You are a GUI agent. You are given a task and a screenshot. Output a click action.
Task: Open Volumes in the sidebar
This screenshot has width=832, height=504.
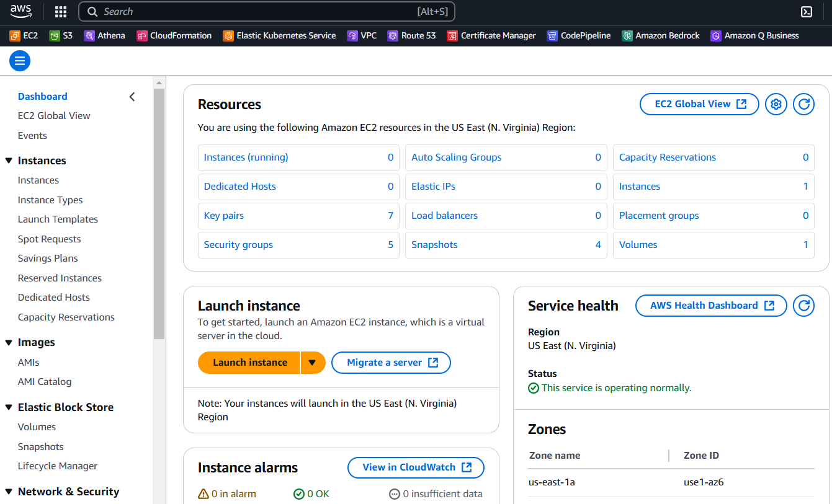pyautogui.click(x=37, y=427)
